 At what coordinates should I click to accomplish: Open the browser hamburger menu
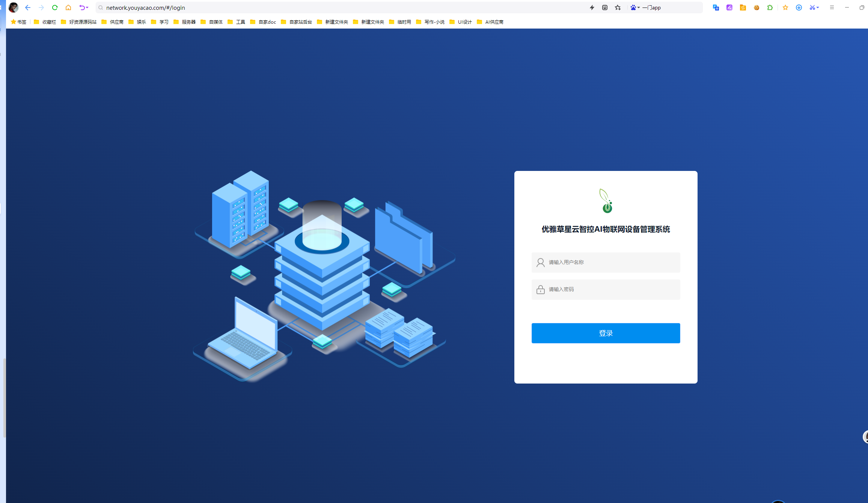tap(832, 8)
